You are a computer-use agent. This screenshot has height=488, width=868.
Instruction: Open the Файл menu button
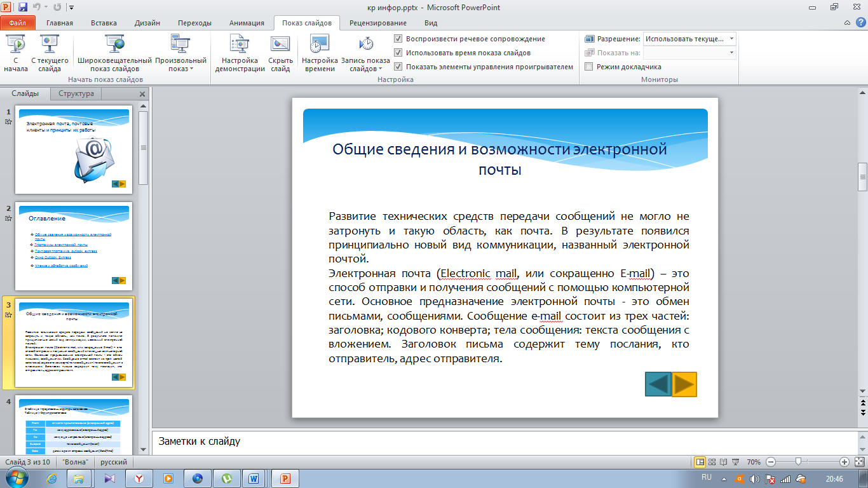tap(18, 23)
